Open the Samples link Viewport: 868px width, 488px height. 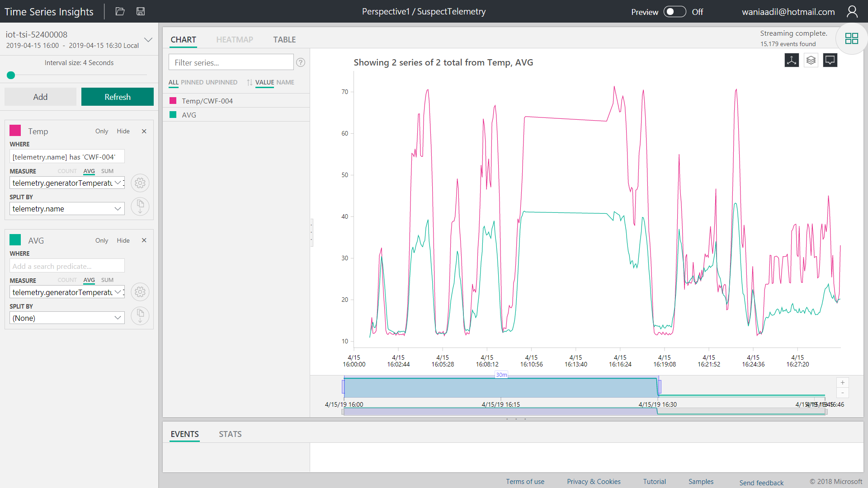pos(701,482)
